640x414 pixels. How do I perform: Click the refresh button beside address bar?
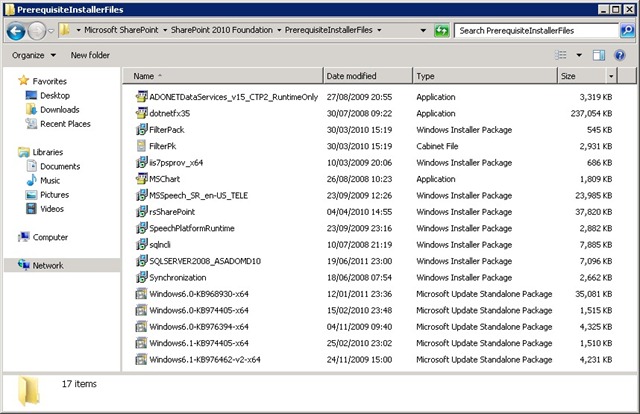click(x=441, y=31)
